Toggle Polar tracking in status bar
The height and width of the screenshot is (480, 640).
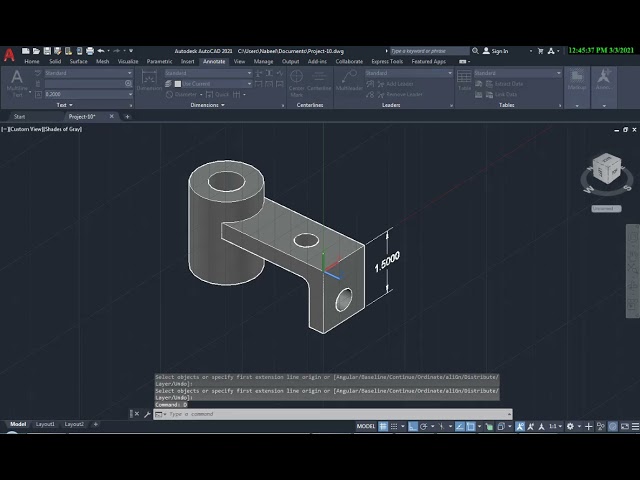[424, 427]
